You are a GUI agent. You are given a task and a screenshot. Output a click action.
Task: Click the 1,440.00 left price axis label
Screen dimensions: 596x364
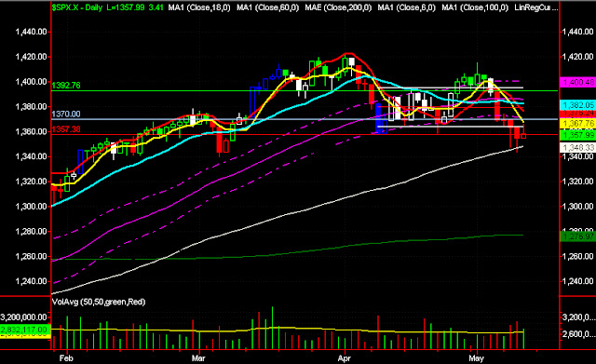coord(31,32)
